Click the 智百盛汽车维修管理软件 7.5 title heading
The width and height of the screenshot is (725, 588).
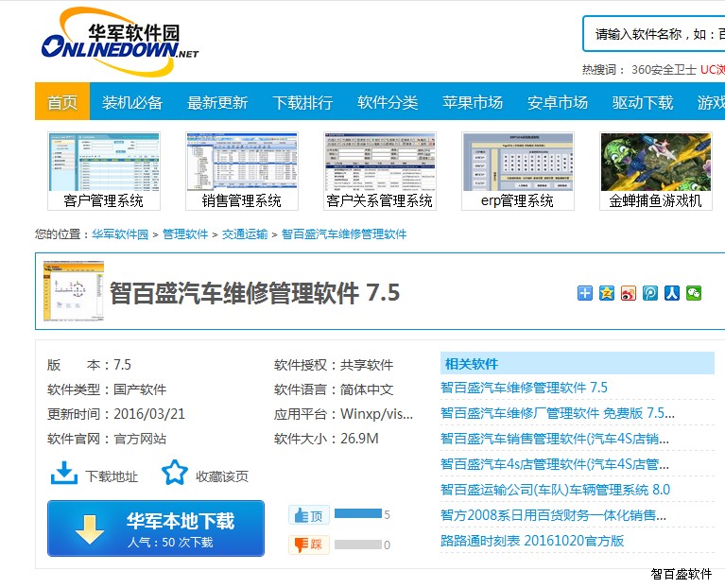pos(255,293)
